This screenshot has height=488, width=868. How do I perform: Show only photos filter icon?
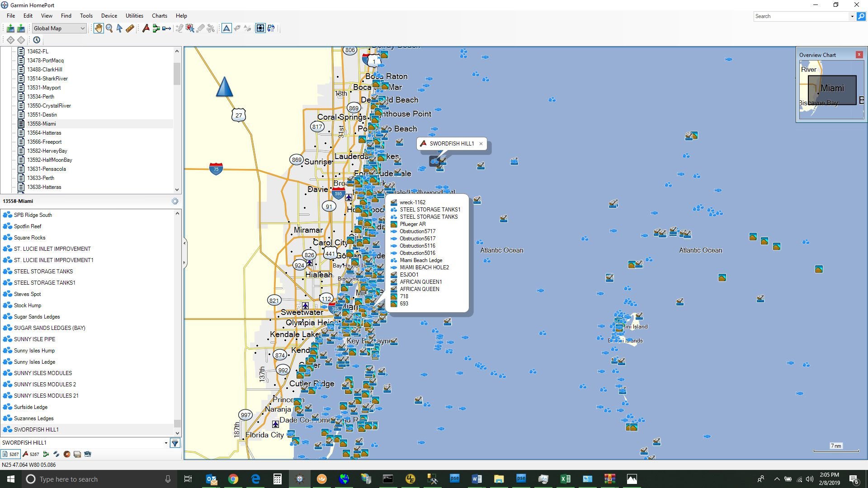(88, 455)
